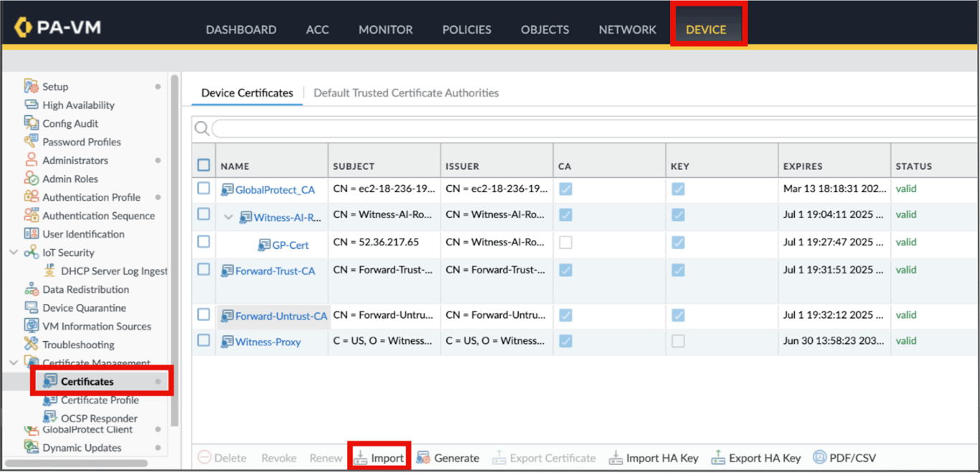Click the PDF/CSV export icon

819,457
